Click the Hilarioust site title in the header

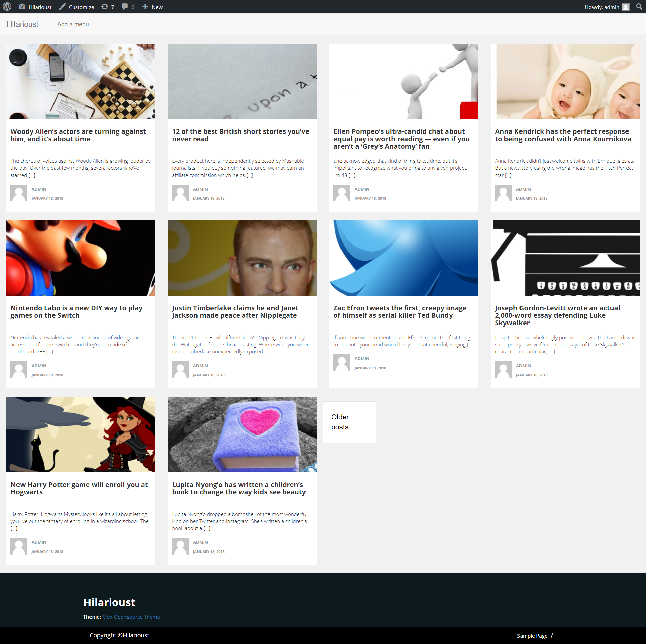click(23, 24)
